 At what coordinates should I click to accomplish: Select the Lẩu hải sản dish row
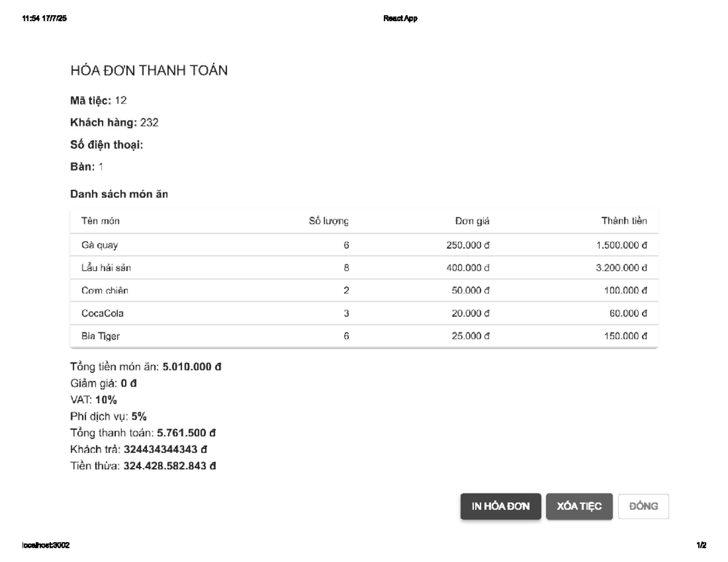point(106,267)
